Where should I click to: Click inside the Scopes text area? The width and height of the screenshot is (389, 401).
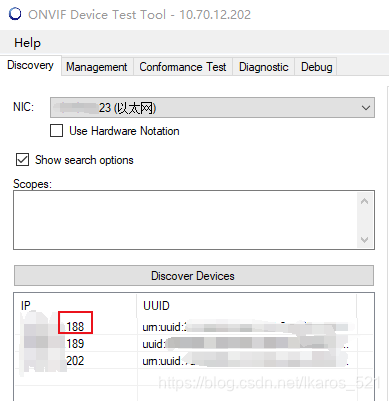pos(185,220)
